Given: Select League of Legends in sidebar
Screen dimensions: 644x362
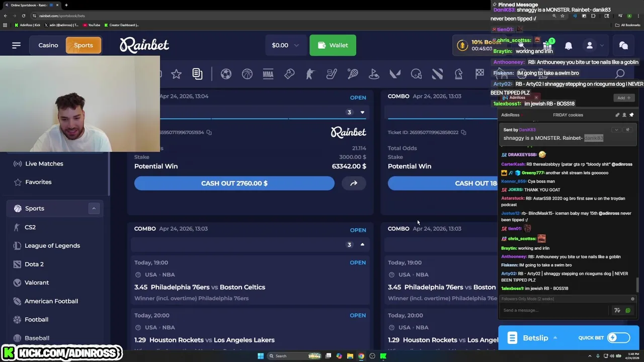Looking at the screenshot, I should pyautogui.click(x=52, y=246).
